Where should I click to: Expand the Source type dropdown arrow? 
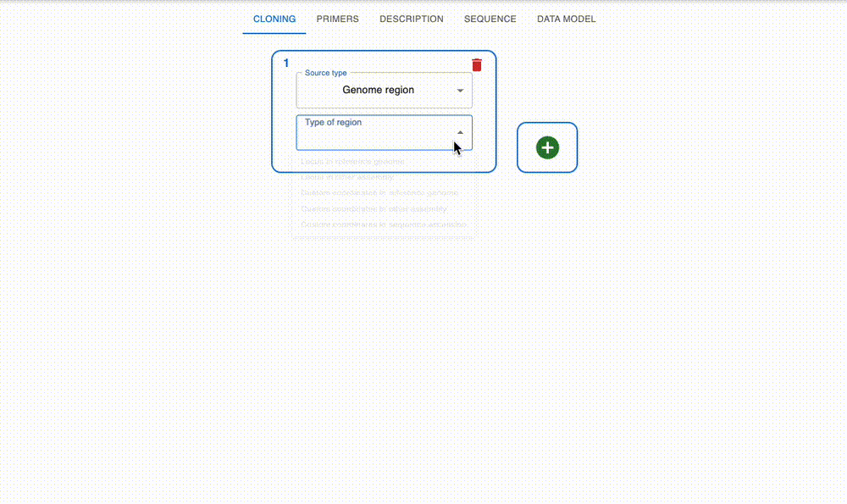[460, 91]
